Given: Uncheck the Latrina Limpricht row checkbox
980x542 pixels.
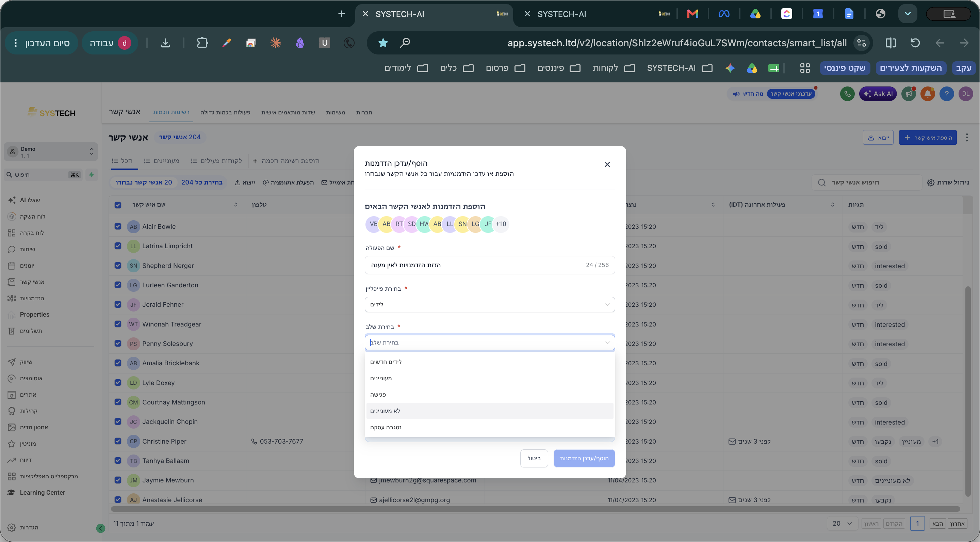Looking at the screenshot, I should [118, 246].
